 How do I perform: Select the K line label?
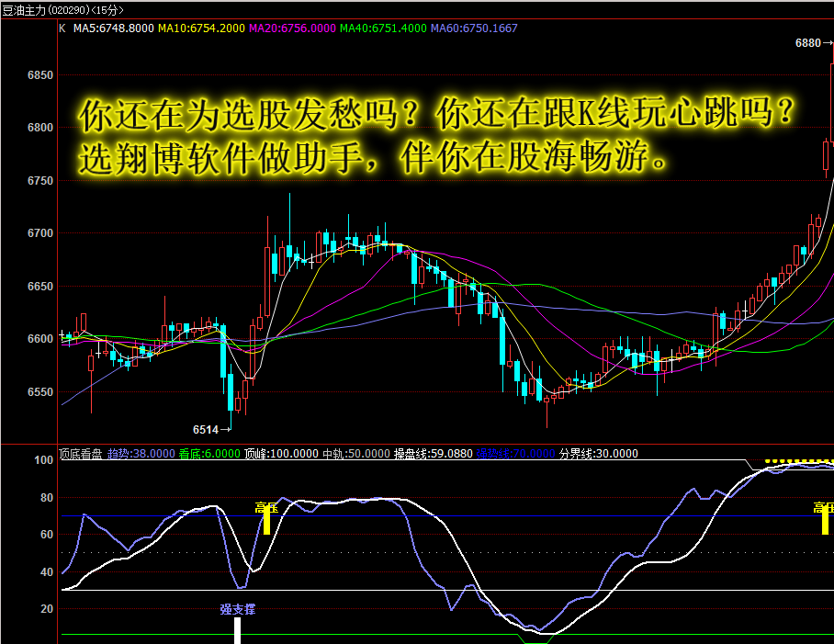62,28
